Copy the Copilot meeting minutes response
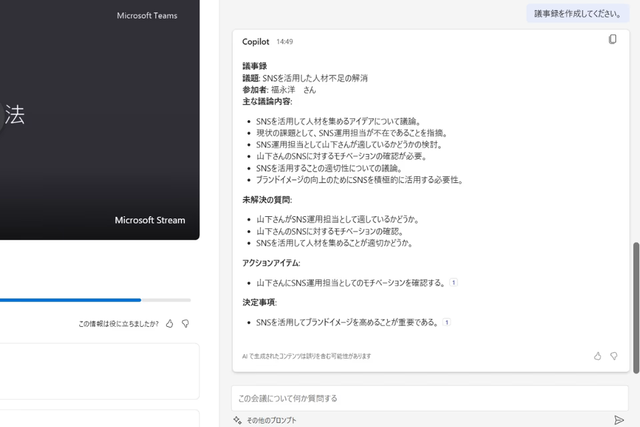640x427 pixels. coord(613,40)
